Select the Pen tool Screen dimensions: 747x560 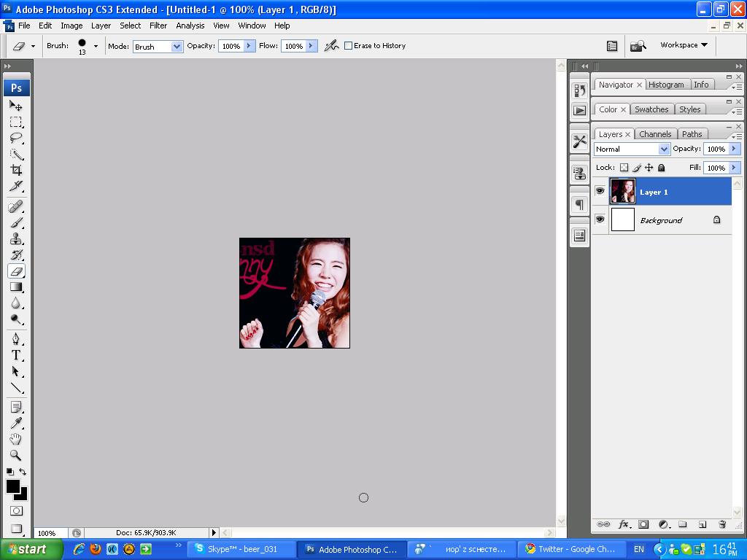click(x=16, y=339)
